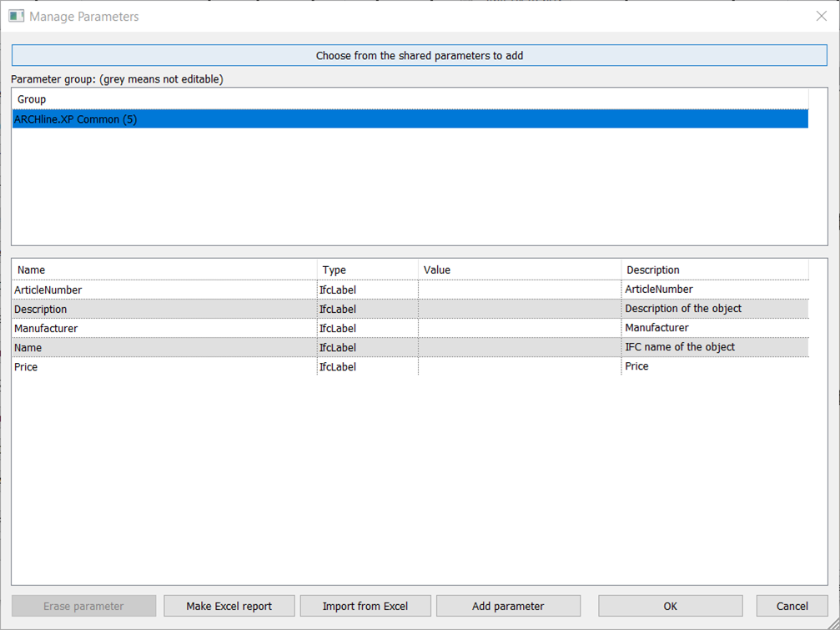Viewport: 840px width, 630px height.
Task: Select the ARCHline.XP Common group
Action: click(75, 119)
